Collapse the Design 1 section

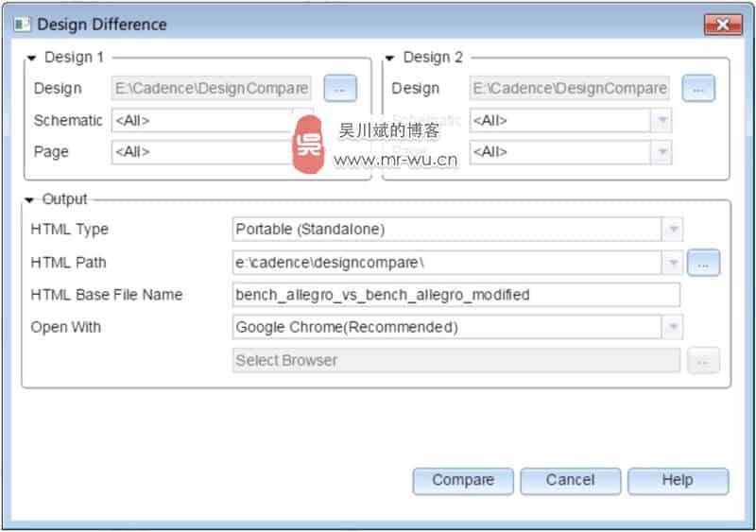coord(33,58)
